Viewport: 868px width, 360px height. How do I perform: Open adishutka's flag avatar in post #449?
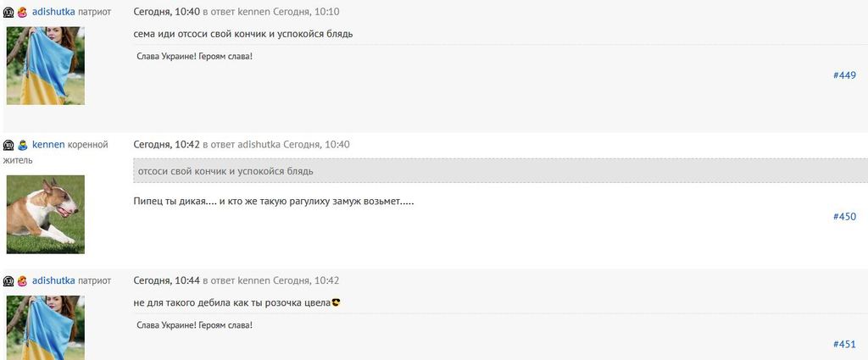tap(45, 65)
